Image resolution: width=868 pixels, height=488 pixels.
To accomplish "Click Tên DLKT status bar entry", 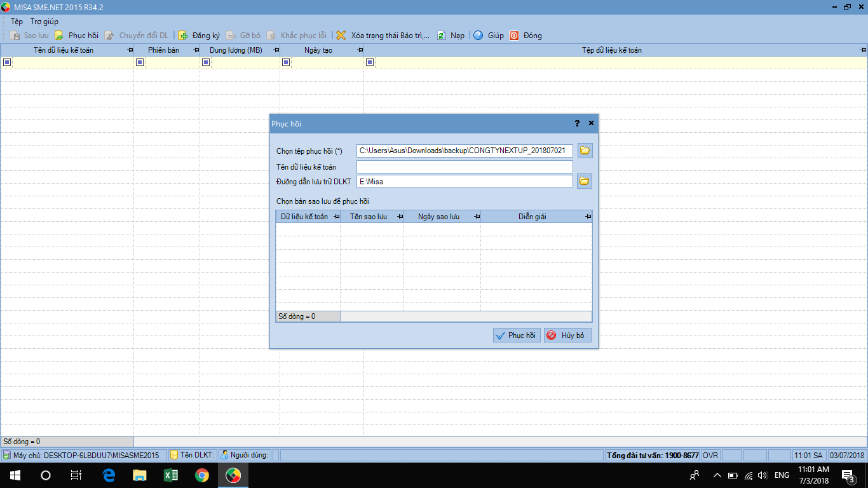I will pyautogui.click(x=193, y=455).
